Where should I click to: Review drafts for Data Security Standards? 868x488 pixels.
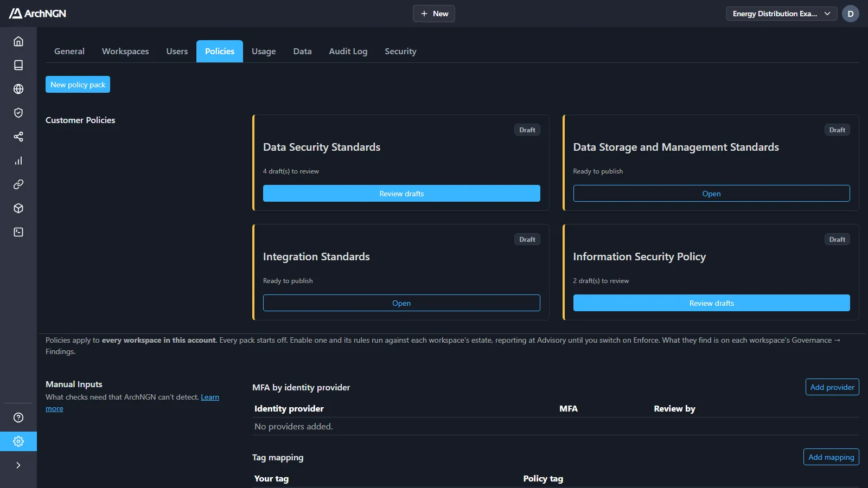click(401, 194)
